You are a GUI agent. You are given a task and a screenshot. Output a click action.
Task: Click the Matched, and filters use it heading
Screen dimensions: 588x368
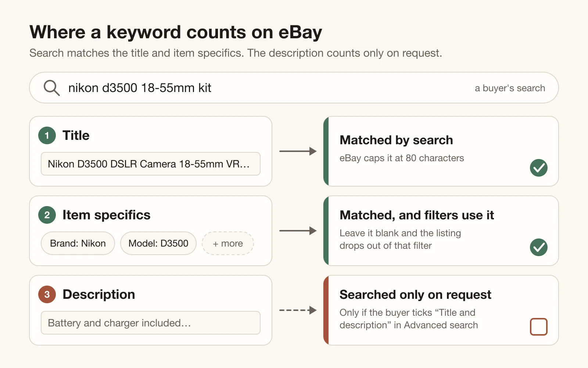tap(417, 215)
